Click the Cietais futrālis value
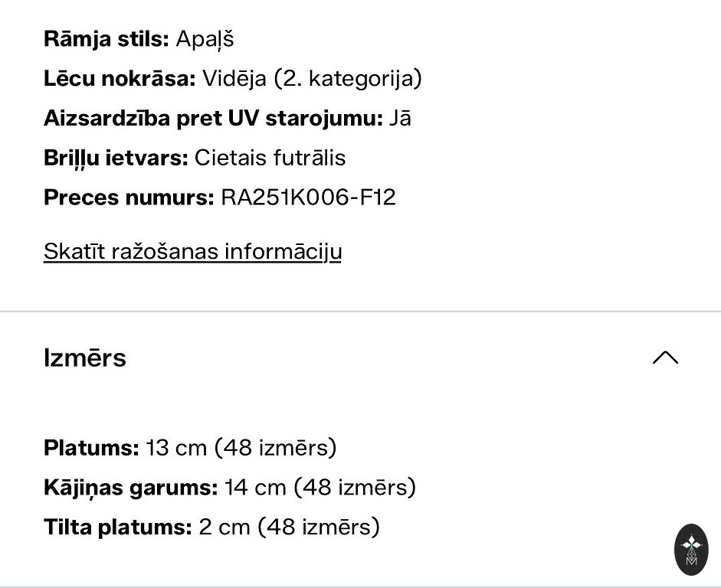The image size is (721, 588). tap(270, 158)
